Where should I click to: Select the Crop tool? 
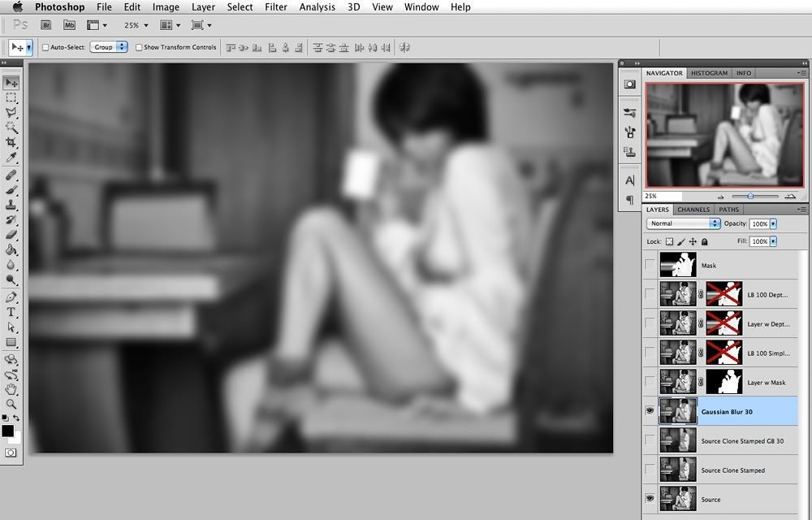click(x=11, y=142)
